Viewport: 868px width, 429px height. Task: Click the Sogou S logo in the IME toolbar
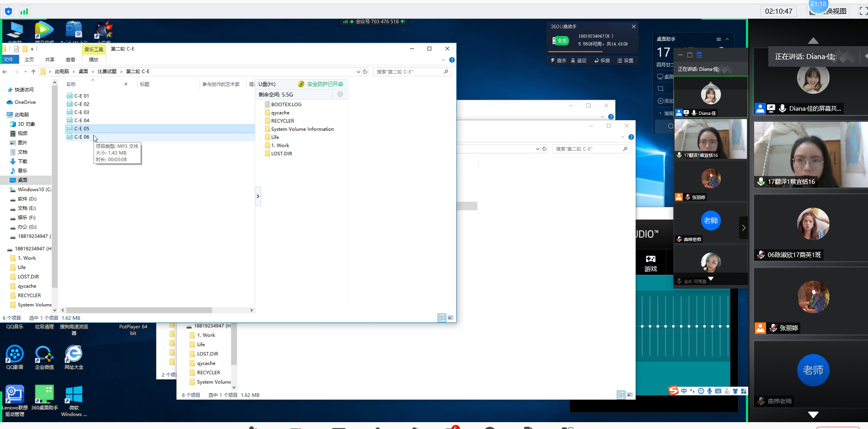pyautogui.click(x=673, y=391)
